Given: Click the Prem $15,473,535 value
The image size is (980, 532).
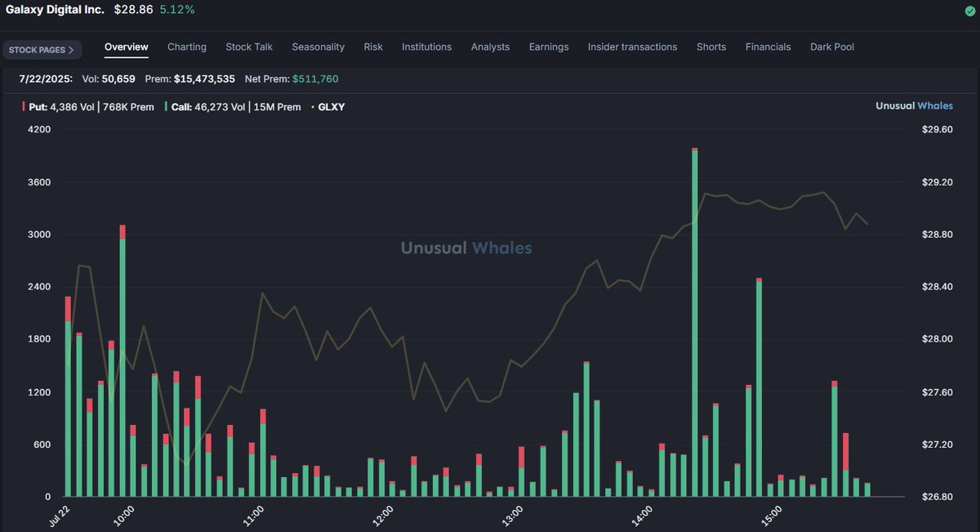Looking at the screenshot, I should pyautogui.click(x=204, y=79).
